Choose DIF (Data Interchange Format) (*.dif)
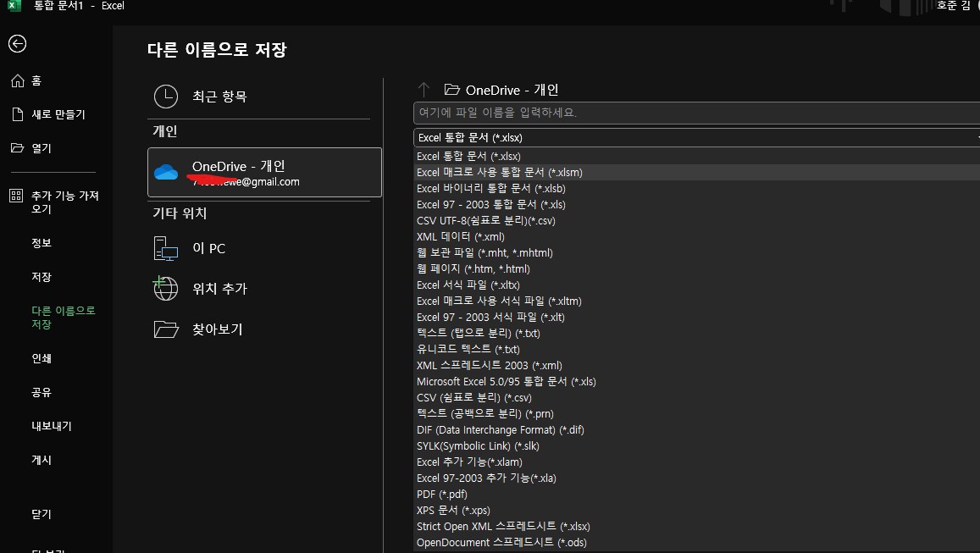The width and height of the screenshot is (980, 553). coord(696,430)
